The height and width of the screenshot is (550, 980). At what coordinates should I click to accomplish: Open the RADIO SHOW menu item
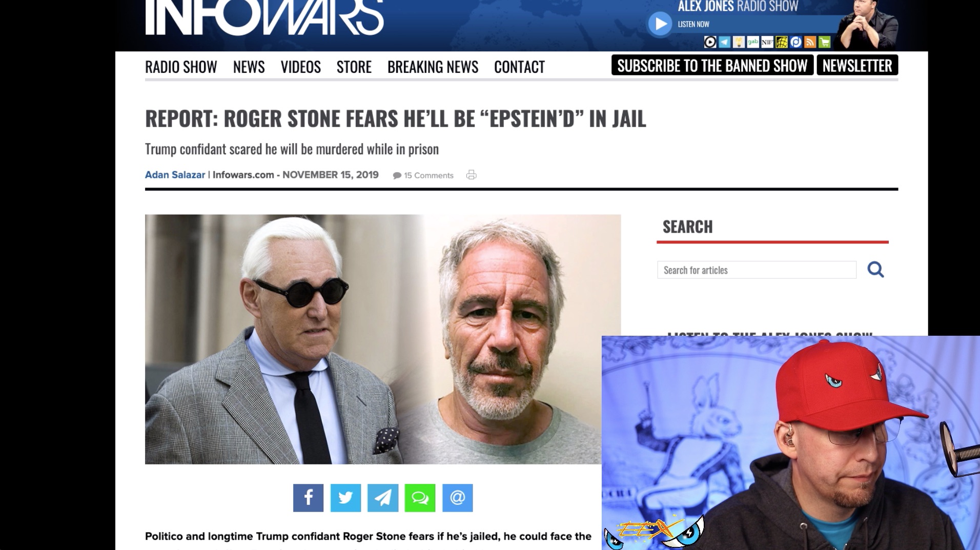click(181, 67)
